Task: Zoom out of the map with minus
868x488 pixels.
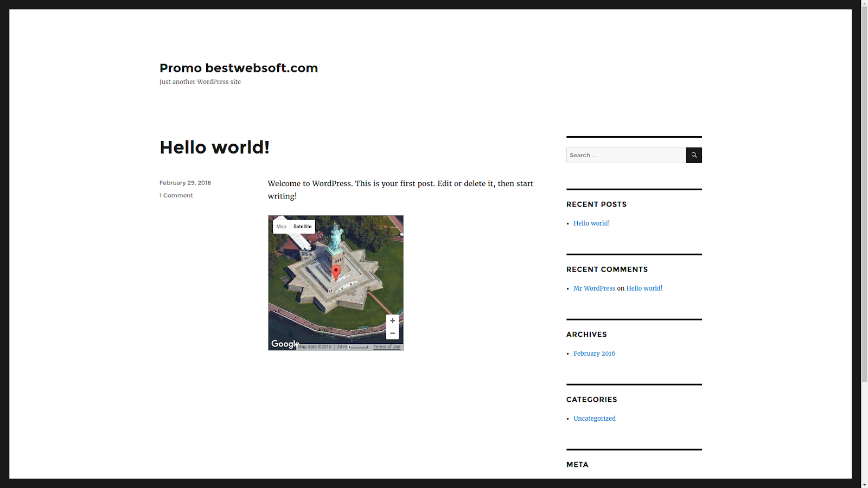Action: click(392, 333)
